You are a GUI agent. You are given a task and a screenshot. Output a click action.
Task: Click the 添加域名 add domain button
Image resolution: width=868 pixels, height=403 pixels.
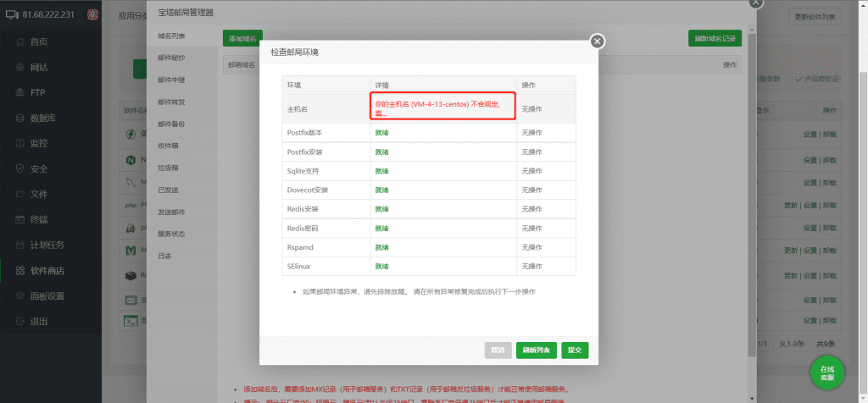click(242, 38)
